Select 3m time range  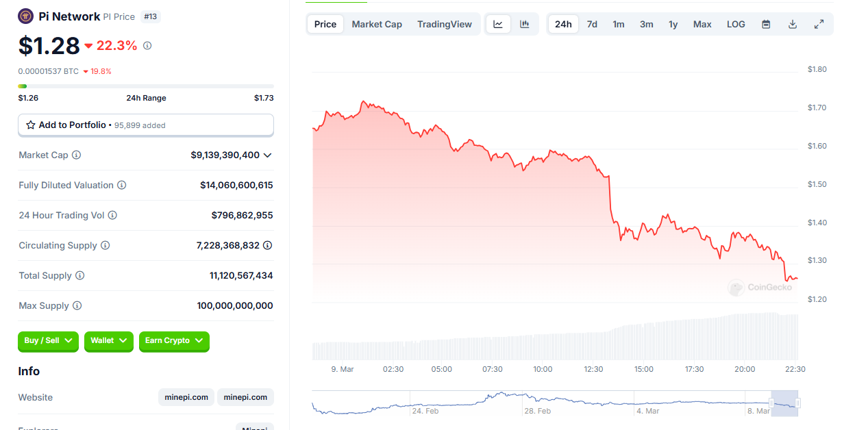click(x=647, y=24)
